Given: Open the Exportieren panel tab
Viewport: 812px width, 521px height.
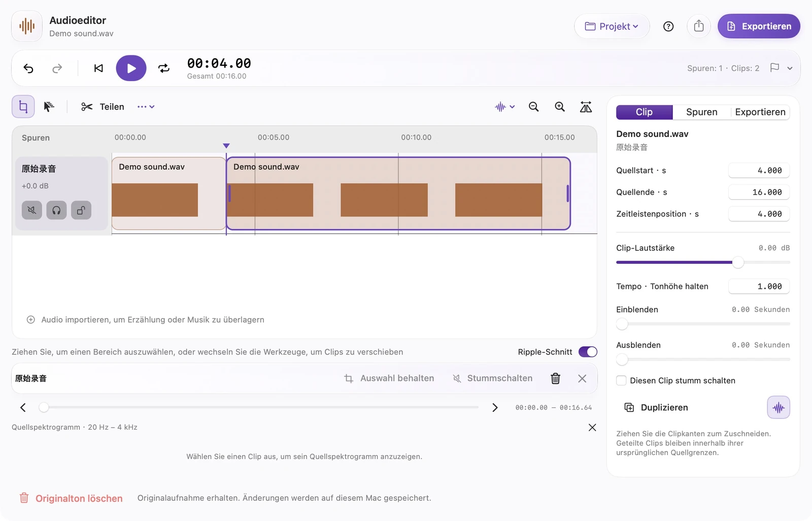Looking at the screenshot, I should point(760,112).
